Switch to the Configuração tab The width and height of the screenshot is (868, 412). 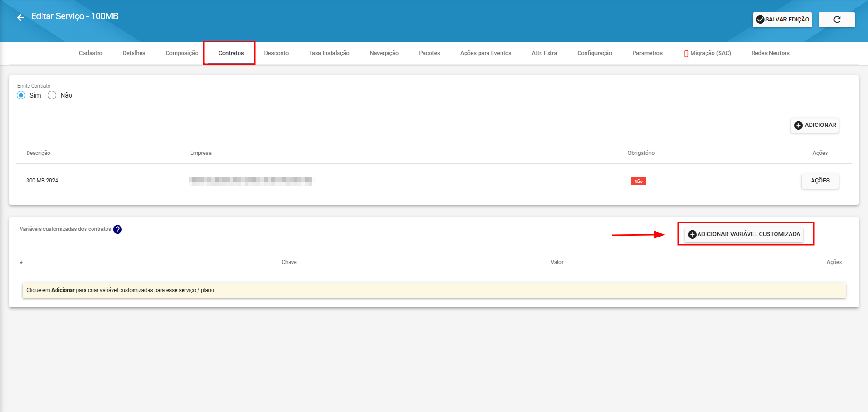click(x=595, y=53)
